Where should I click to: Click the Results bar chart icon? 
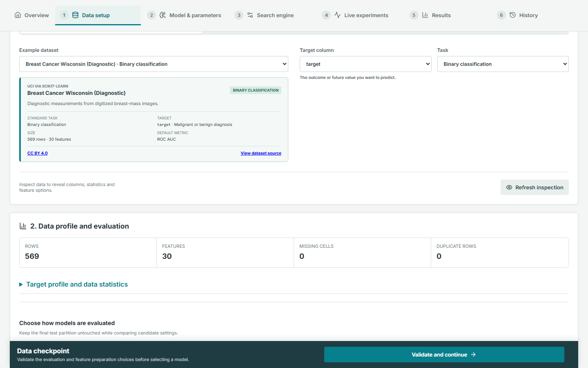(425, 15)
